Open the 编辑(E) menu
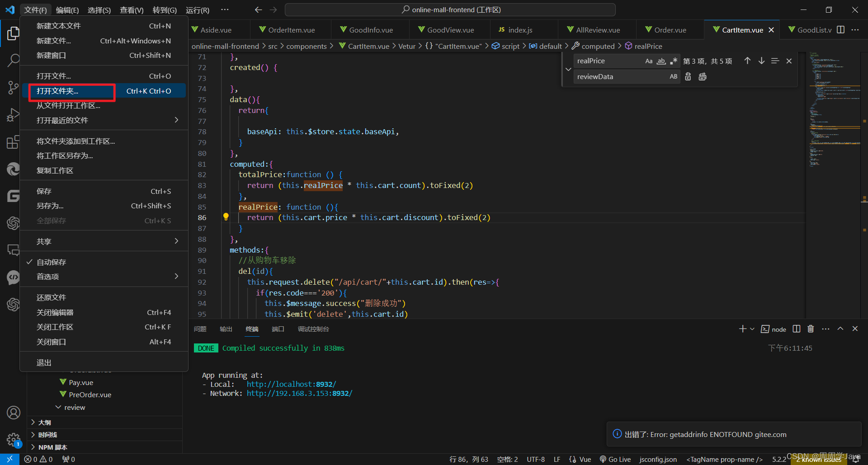868x465 pixels. (67, 10)
